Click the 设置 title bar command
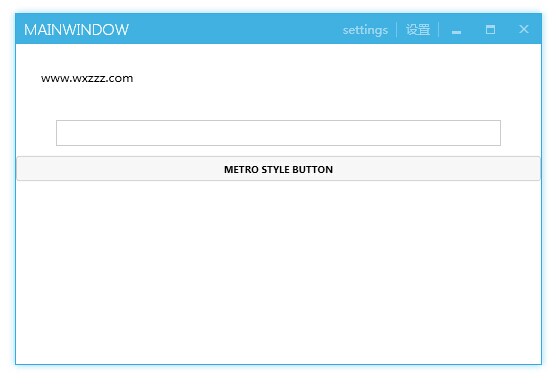Viewport: 556px width, 384px height. tap(418, 30)
